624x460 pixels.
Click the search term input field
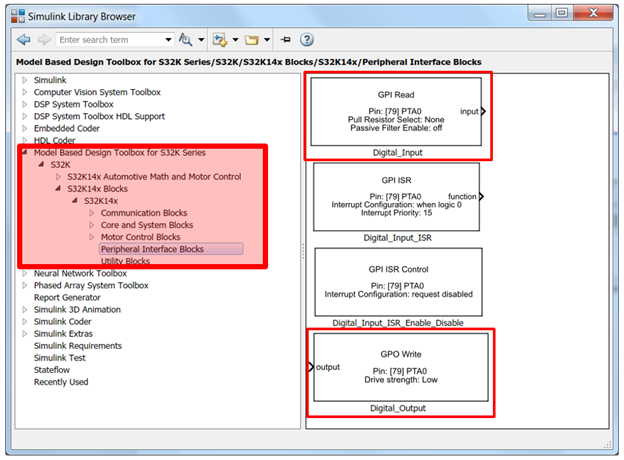[109, 40]
